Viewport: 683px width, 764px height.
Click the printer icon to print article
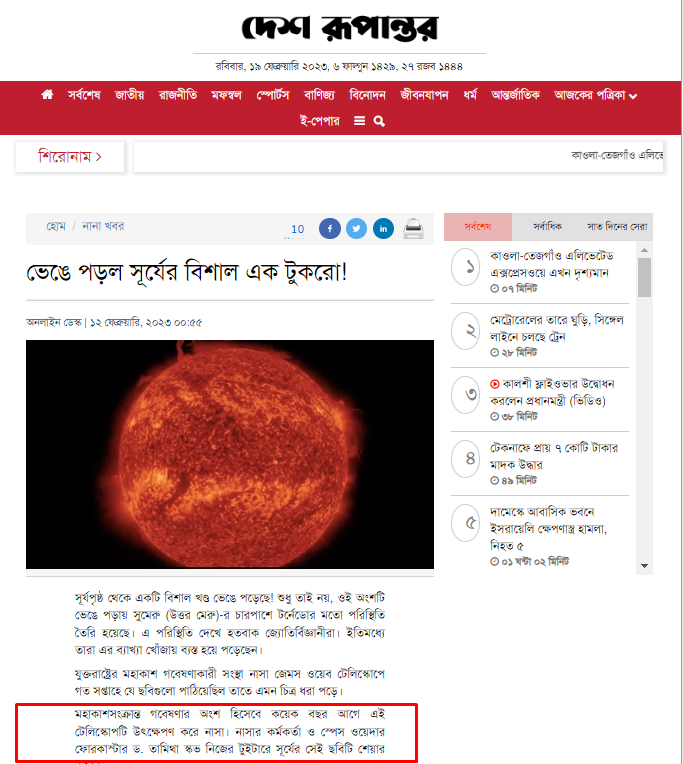(413, 229)
